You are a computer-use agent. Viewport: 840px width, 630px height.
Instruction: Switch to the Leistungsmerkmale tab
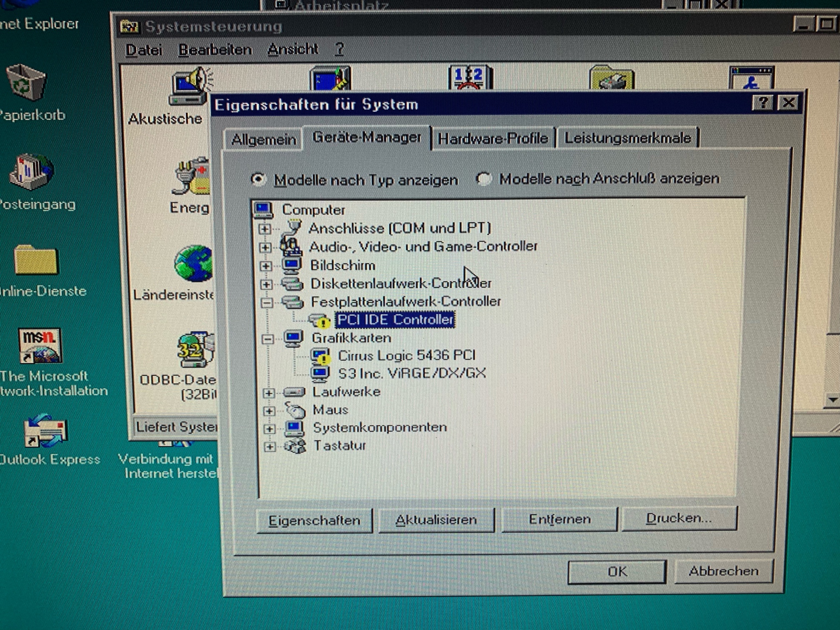coord(627,138)
